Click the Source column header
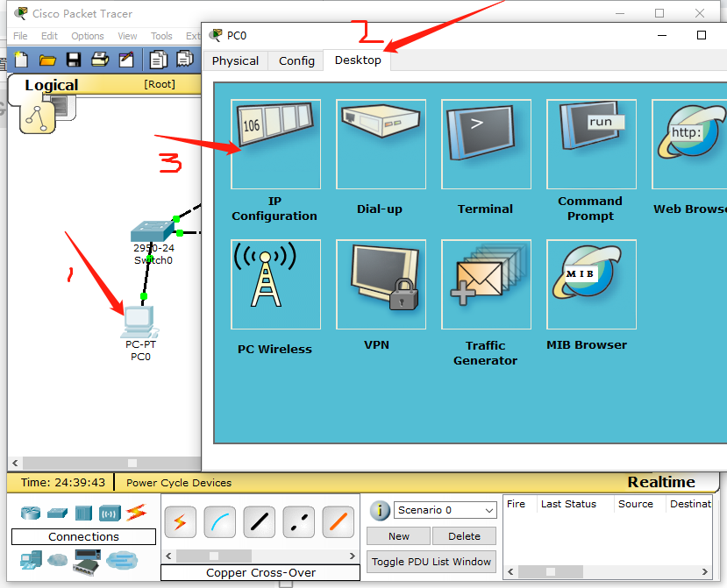The width and height of the screenshot is (727, 588). coord(635,504)
